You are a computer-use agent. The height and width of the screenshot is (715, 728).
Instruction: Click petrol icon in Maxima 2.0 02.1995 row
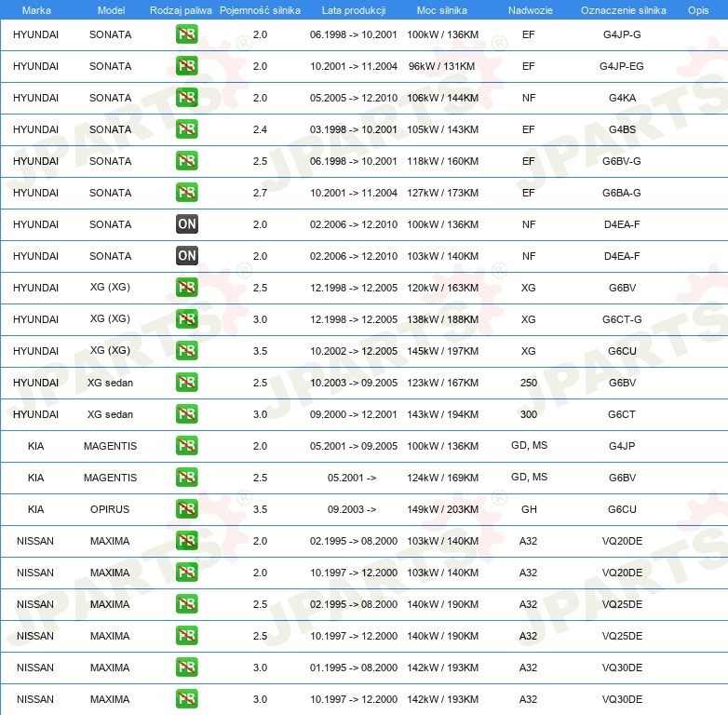186,540
